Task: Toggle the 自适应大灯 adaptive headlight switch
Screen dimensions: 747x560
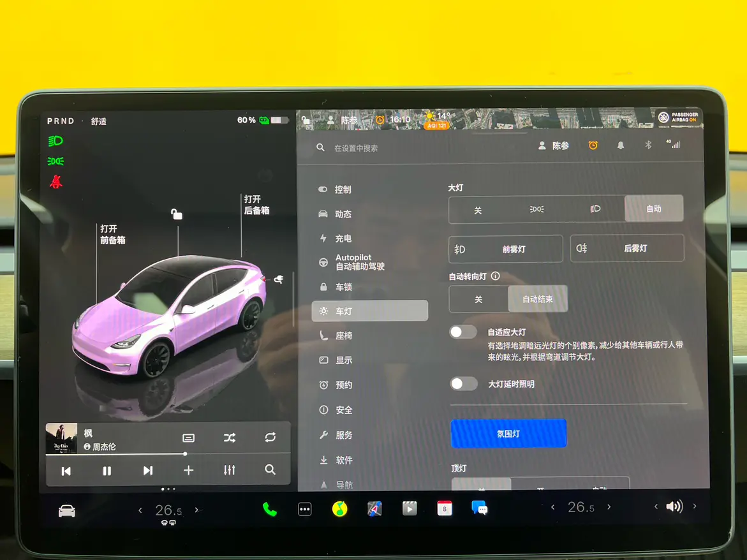Action: click(x=463, y=332)
